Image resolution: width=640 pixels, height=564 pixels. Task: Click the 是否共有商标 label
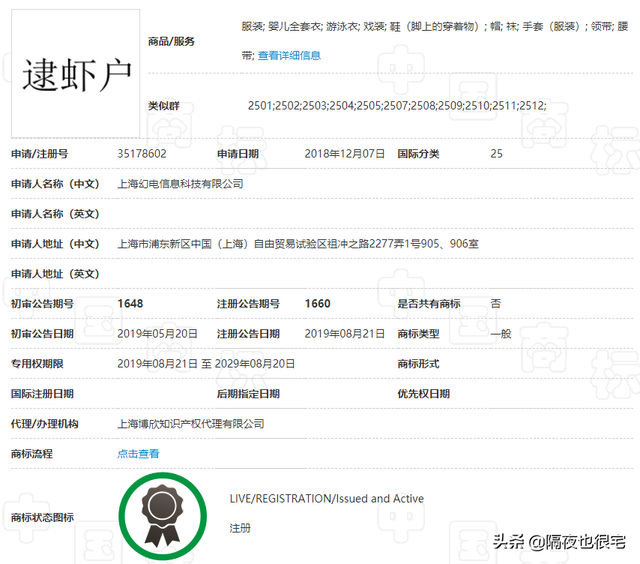[x=429, y=304]
